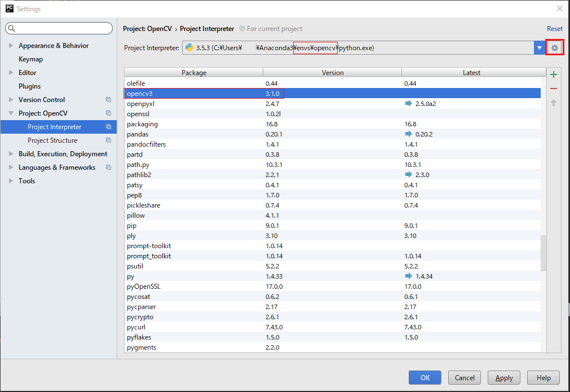The width and height of the screenshot is (570, 392).
Task: Select the pandocfilters package row
Action: [x=332, y=144]
